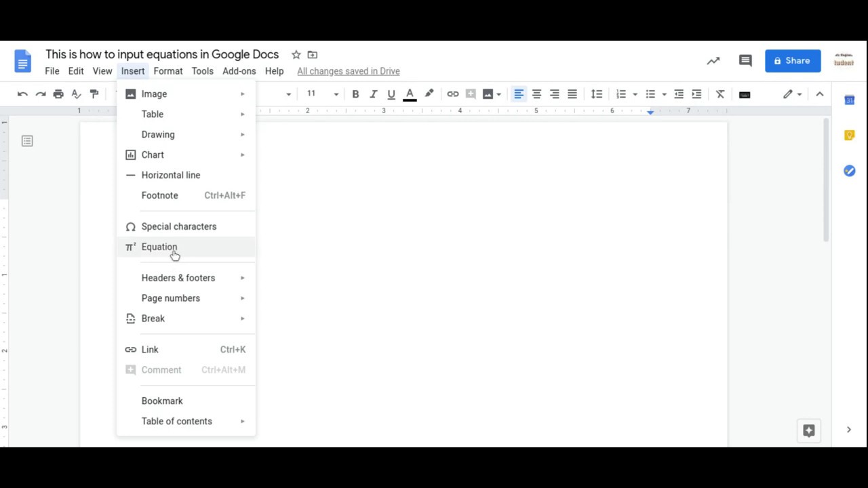
Task: Open the move-to-folder icon
Action: pos(312,55)
